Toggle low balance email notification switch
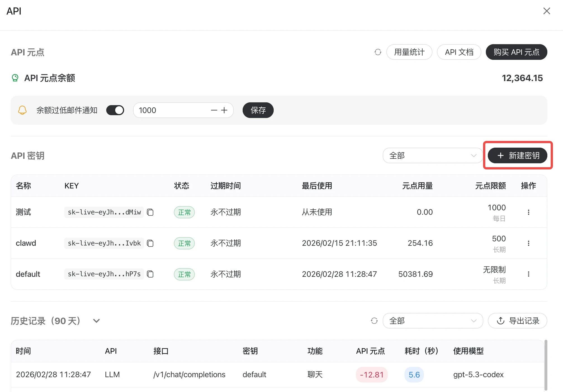This screenshot has width=563, height=392. pyautogui.click(x=115, y=110)
